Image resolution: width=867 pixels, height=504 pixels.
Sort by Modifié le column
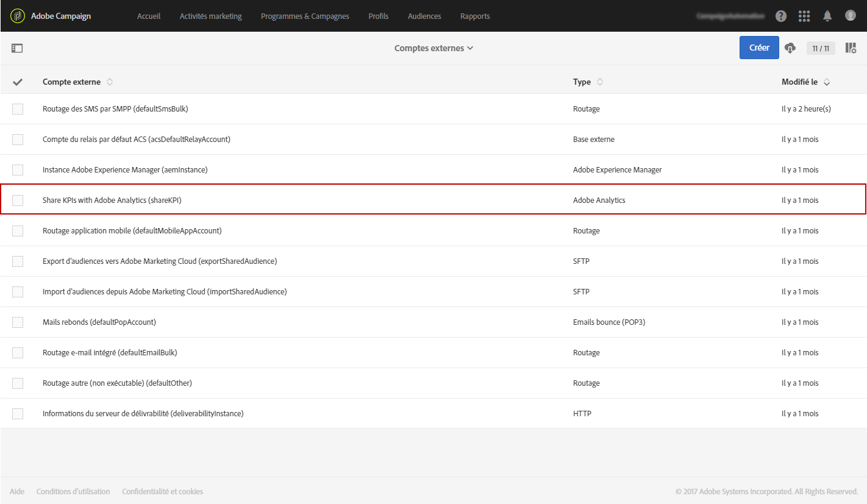pyautogui.click(x=827, y=82)
